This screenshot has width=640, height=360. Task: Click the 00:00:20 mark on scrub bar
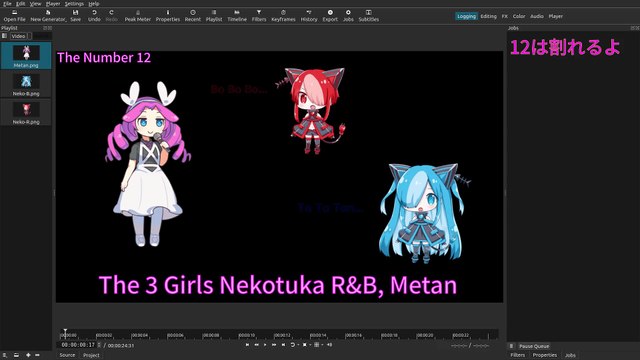coord(424,335)
